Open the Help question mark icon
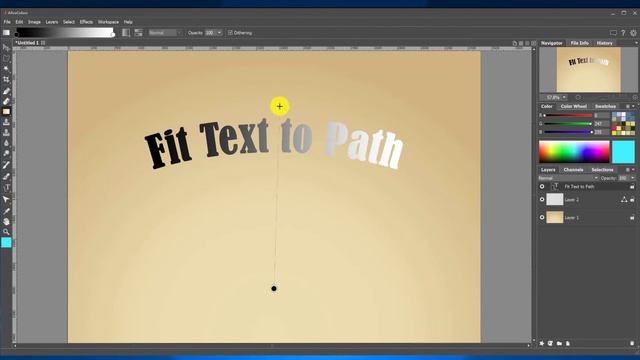This screenshot has width=640, height=360. (623, 33)
